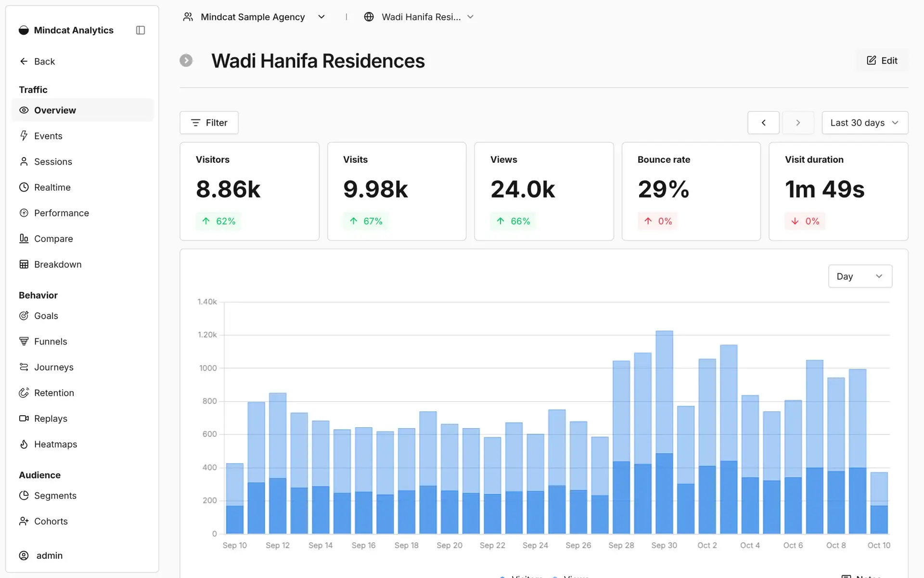
Task: Click the Behavior section heading
Action: pyautogui.click(x=38, y=295)
